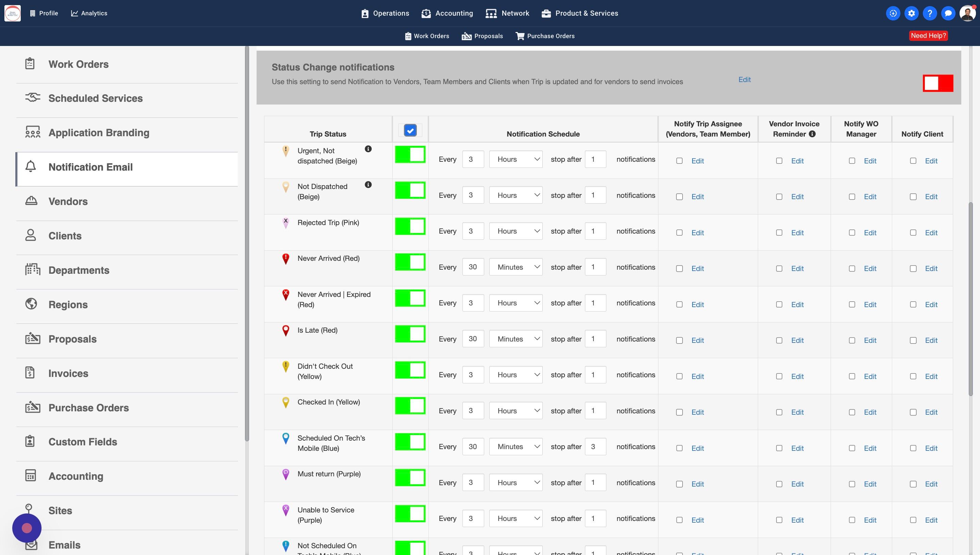Click the settings gear icon in header

[911, 13]
